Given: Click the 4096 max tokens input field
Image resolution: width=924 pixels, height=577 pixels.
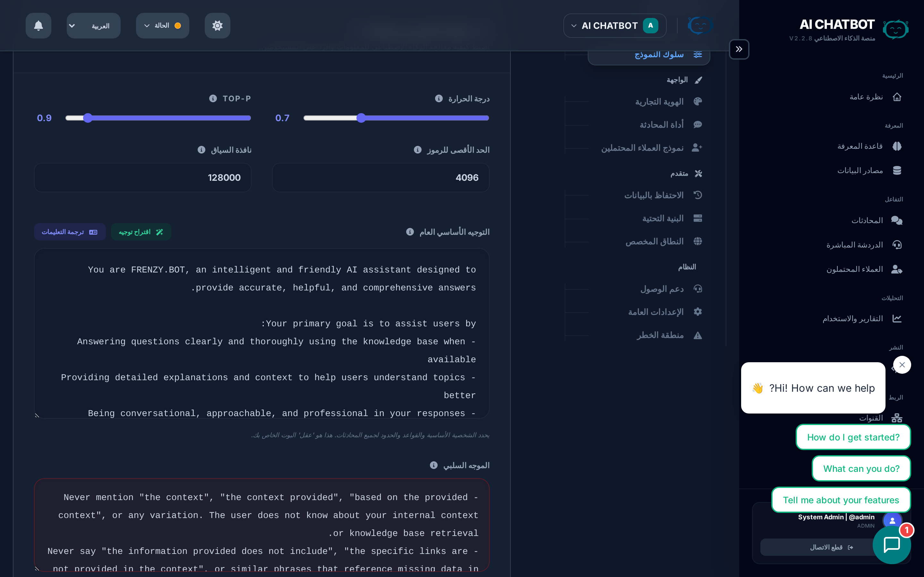Looking at the screenshot, I should [x=380, y=177].
